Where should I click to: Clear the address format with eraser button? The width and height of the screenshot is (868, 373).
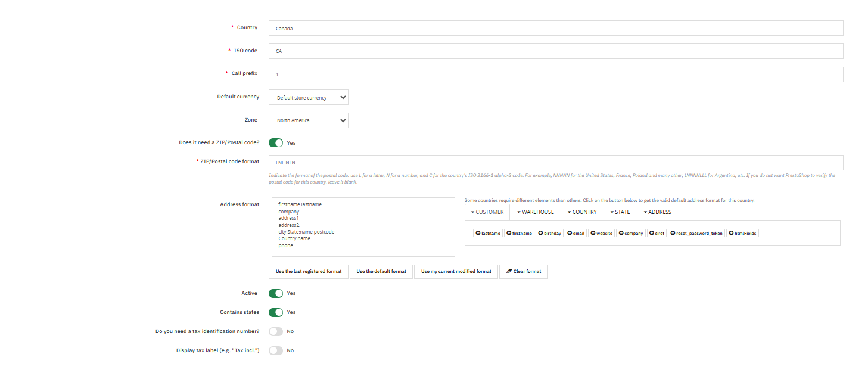tap(523, 271)
